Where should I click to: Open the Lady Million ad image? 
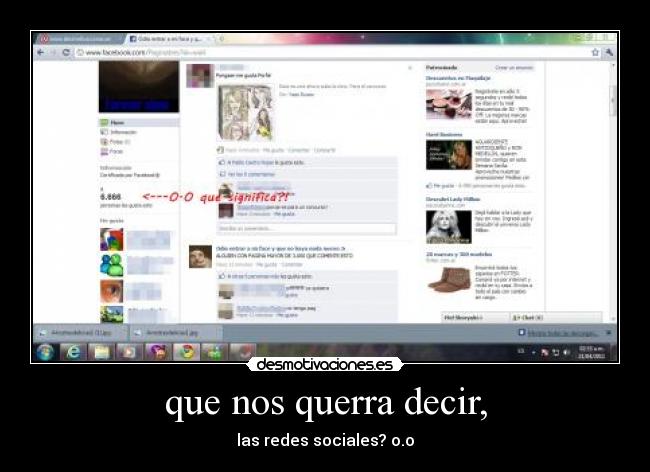tap(449, 227)
